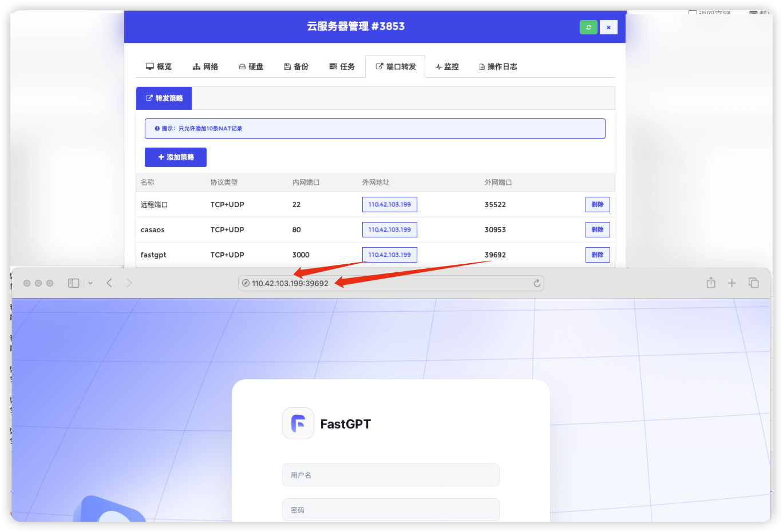783x532 pixels.
Task: Click the FastGPT logo icon
Action: (298, 423)
